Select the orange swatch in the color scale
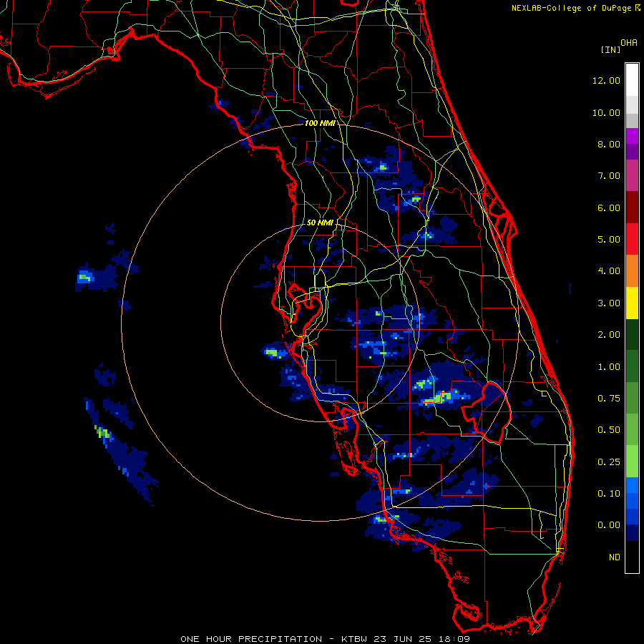The width and height of the screenshot is (644, 644). tap(632, 271)
